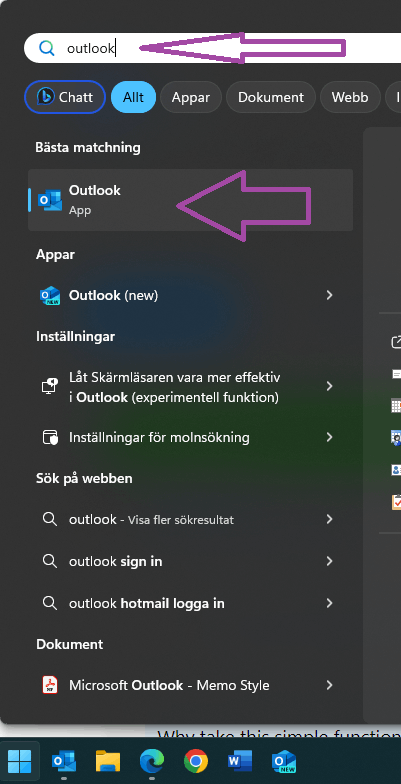Launch Outlook (new) via its app icon
Image resolution: width=401 pixels, height=784 pixels.
(x=50, y=296)
